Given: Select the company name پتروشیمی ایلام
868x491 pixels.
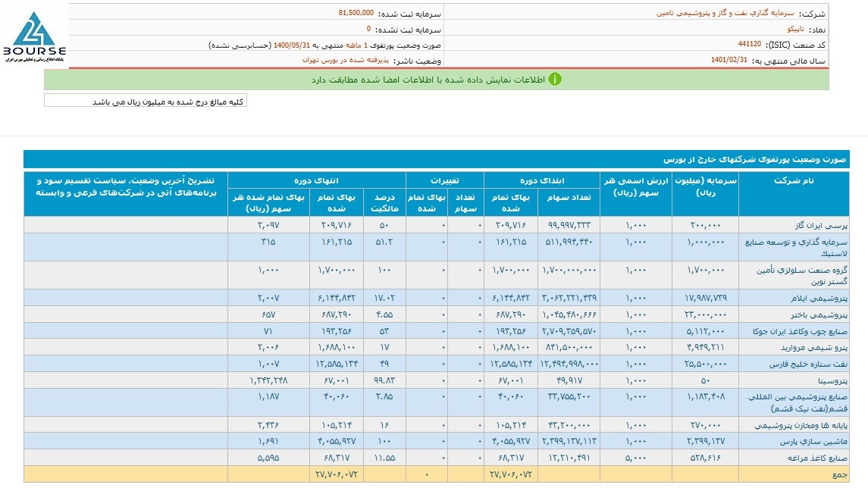Looking at the screenshot, I should point(819,298).
